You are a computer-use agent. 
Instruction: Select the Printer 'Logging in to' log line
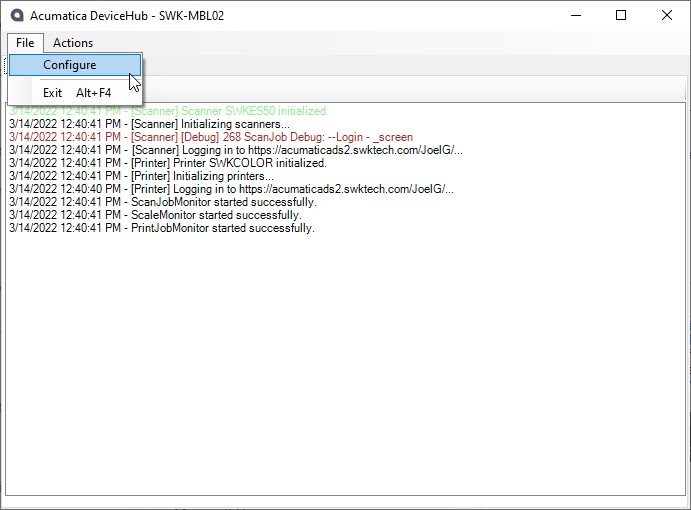pos(231,189)
